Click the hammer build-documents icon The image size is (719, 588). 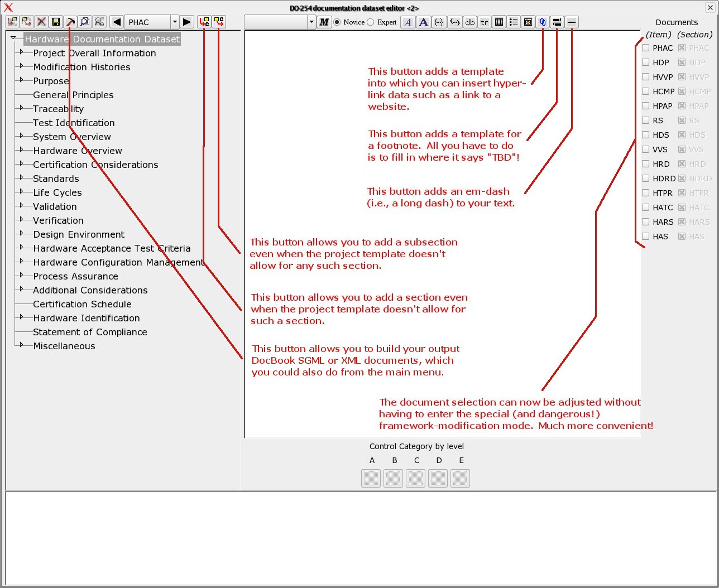pos(70,22)
